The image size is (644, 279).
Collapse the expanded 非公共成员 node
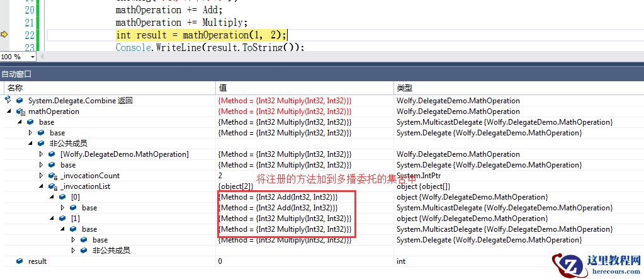(30, 144)
